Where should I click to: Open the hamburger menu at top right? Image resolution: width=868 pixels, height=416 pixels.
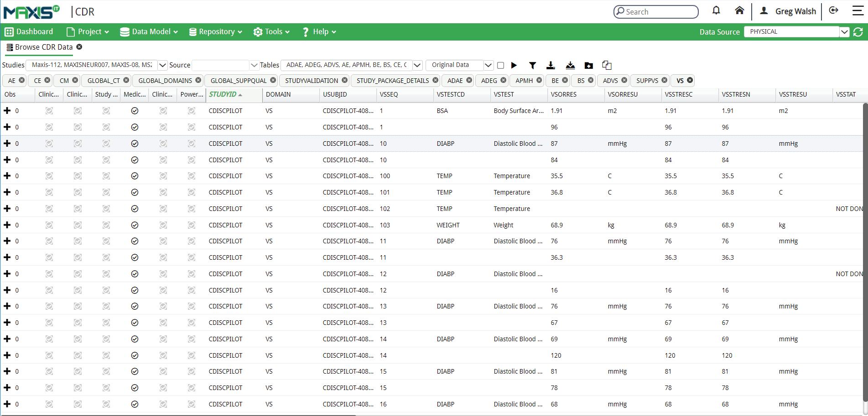point(858,11)
